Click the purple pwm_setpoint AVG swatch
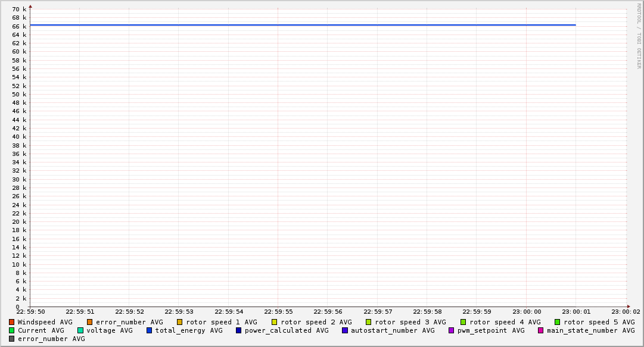 [x=451, y=330]
